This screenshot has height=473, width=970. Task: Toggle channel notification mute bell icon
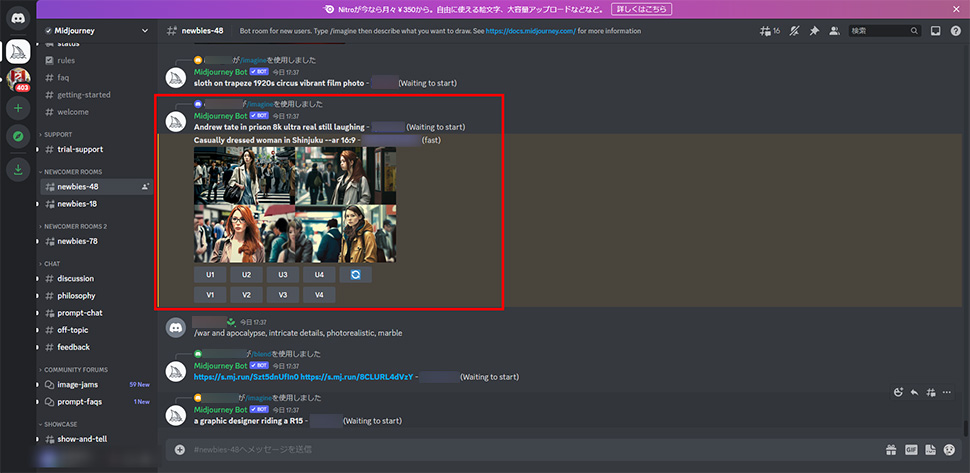tap(794, 31)
